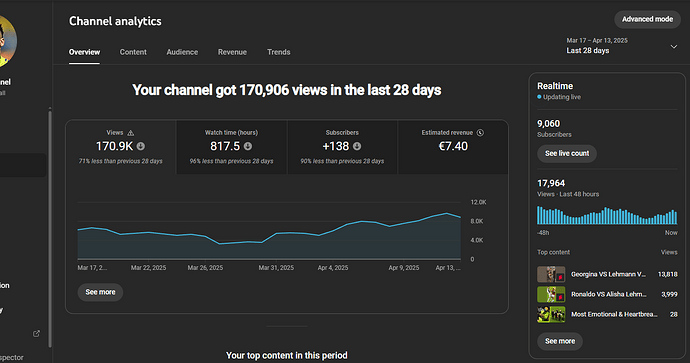Select the Watch time (hours) metric card

pos(231,147)
